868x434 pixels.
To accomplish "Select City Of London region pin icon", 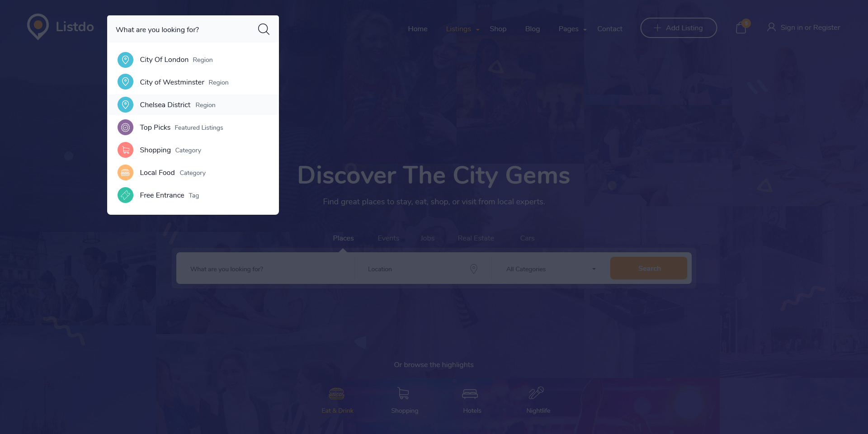I will 125,60.
